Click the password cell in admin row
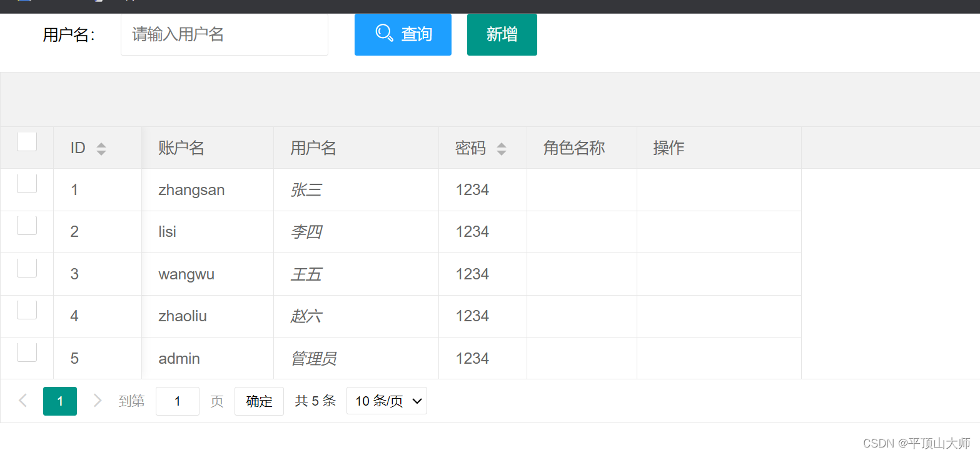The image size is (980, 455). pyautogui.click(x=483, y=359)
